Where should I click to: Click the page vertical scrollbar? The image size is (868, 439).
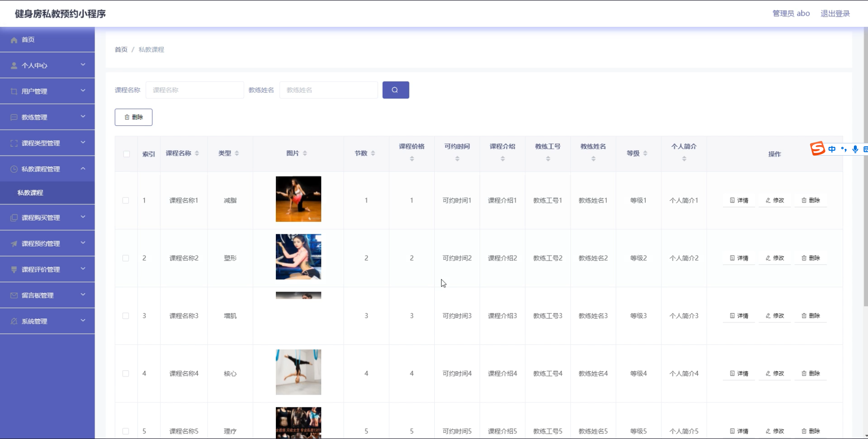(866, 166)
